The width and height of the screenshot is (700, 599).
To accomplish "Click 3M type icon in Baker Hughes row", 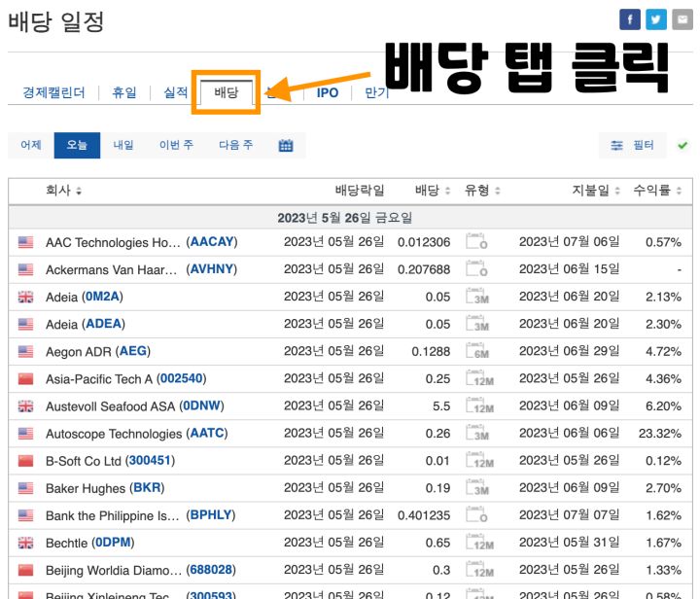I will (477, 487).
